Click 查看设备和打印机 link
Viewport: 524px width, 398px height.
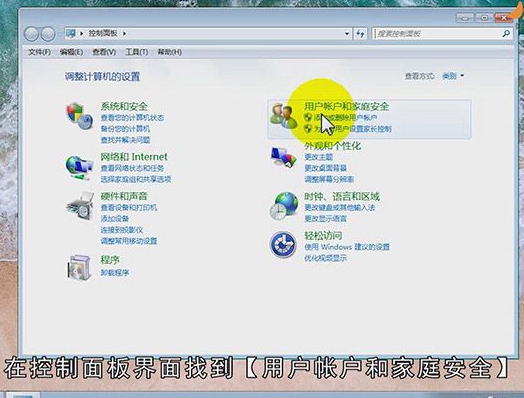[129, 208]
